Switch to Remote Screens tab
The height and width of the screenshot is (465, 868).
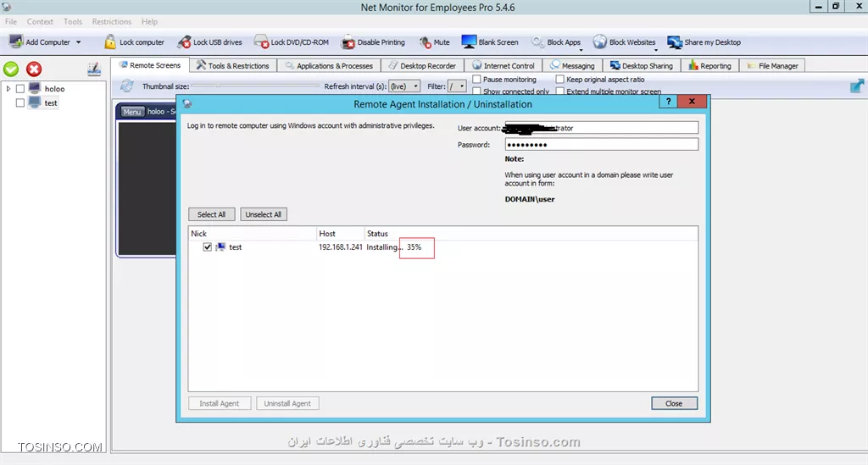pos(150,65)
